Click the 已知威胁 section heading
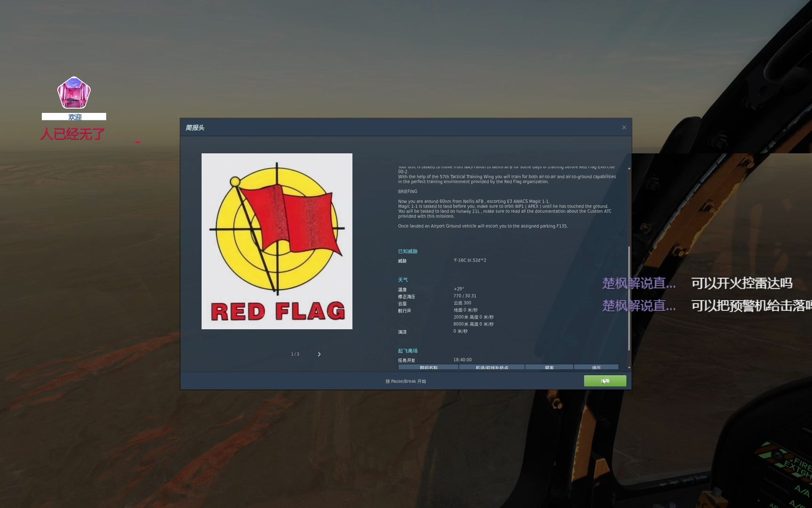 tap(408, 251)
